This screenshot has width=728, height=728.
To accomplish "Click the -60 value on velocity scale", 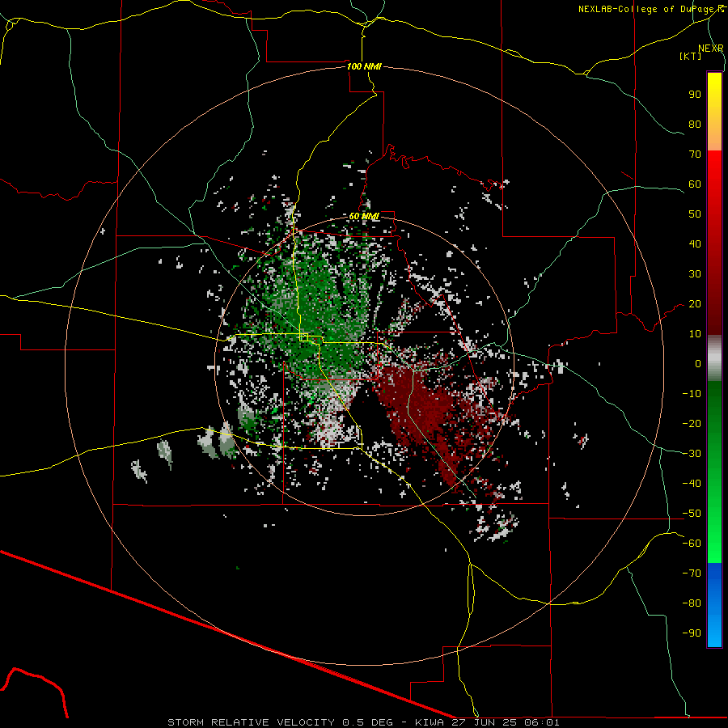I will point(692,544).
